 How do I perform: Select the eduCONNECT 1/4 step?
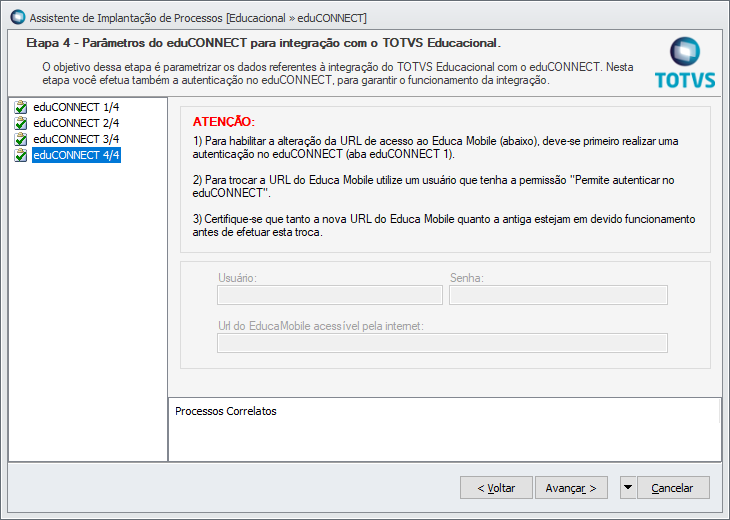[x=76, y=107]
